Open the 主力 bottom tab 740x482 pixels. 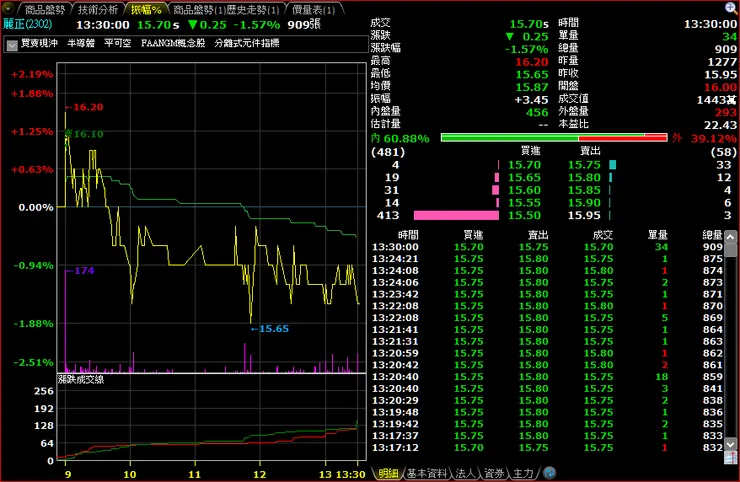pos(523,473)
